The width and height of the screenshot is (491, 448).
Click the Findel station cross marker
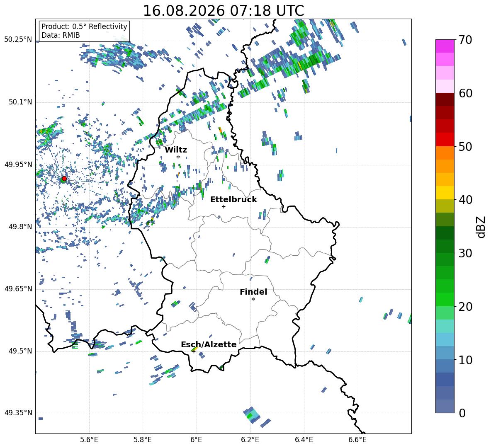(x=253, y=299)
